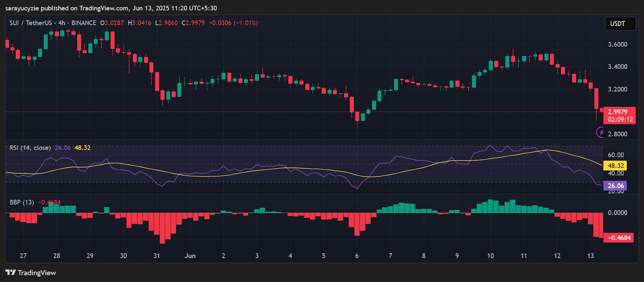Image resolution: width=644 pixels, height=282 pixels.
Task: Click the Jun month label on time axis
Action: click(x=190, y=256)
